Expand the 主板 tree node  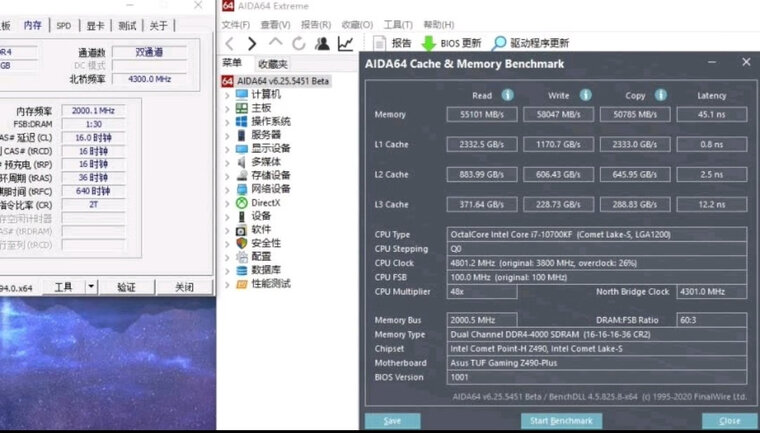[227, 108]
